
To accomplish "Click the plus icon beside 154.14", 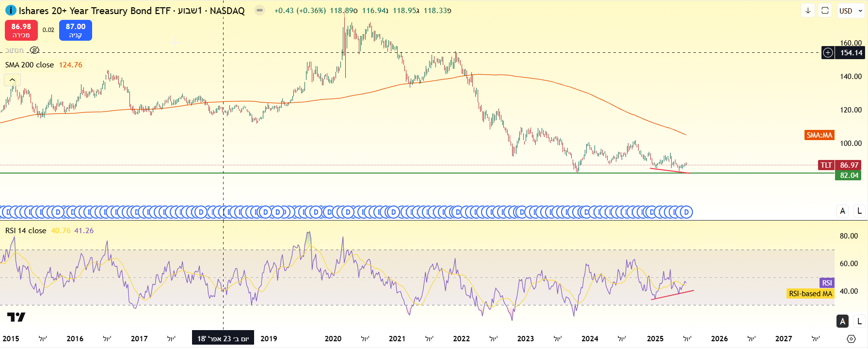I will click(x=828, y=53).
